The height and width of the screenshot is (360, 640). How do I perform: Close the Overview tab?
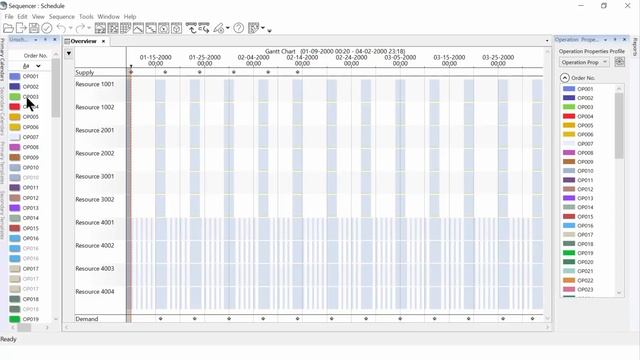(104, 41)
